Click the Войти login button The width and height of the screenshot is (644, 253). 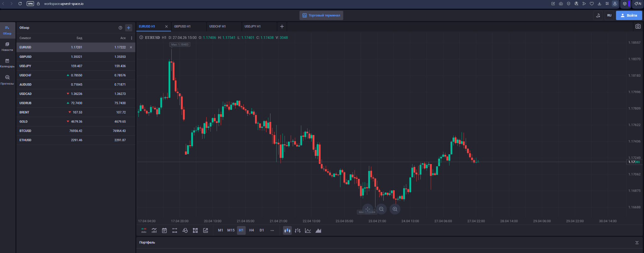[x=629, y=15]
